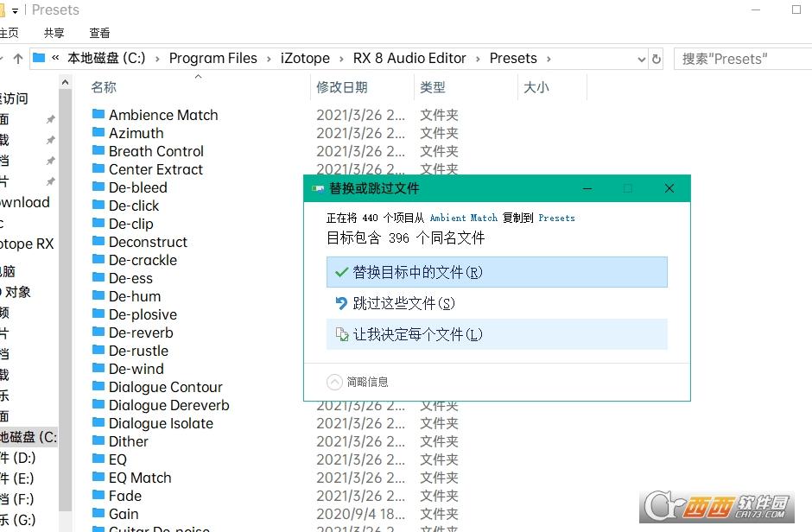The image size is (812, 532).
Task: Click the navigation pane scrollbar up arrow
Action: tap(66, 82)
